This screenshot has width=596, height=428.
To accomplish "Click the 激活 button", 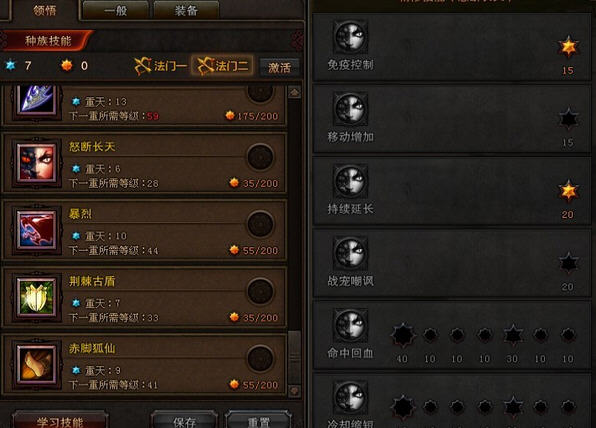I will tap(279, 68).
